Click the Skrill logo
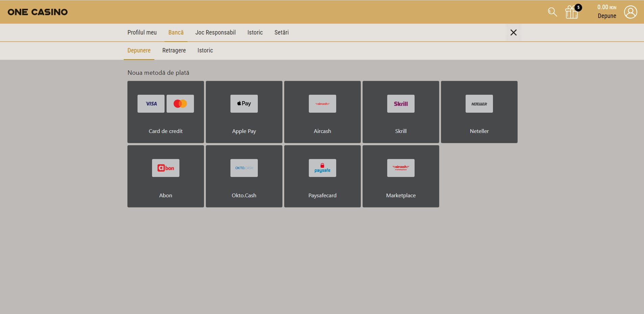The height and width of the screenshot is (314, 644). 401,104
